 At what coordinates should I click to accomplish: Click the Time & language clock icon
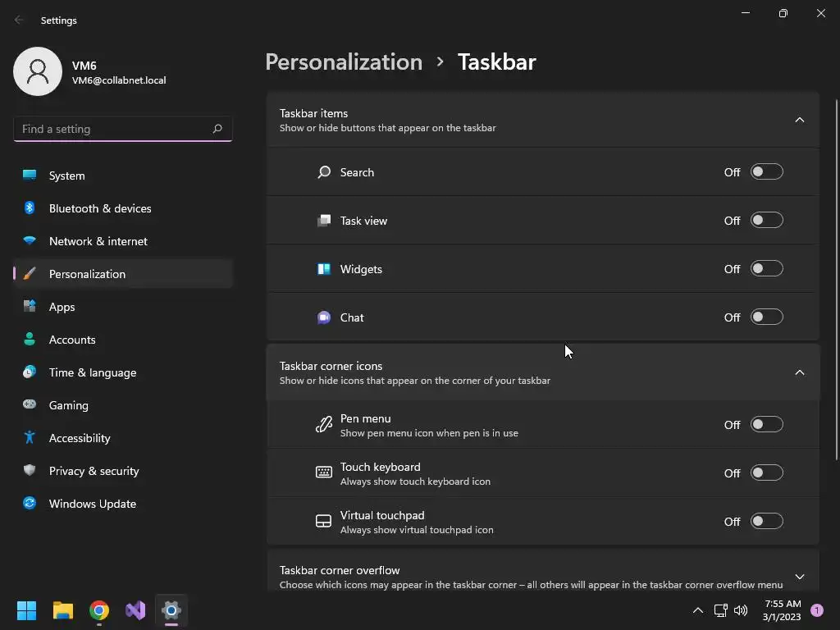pos(30,372)
